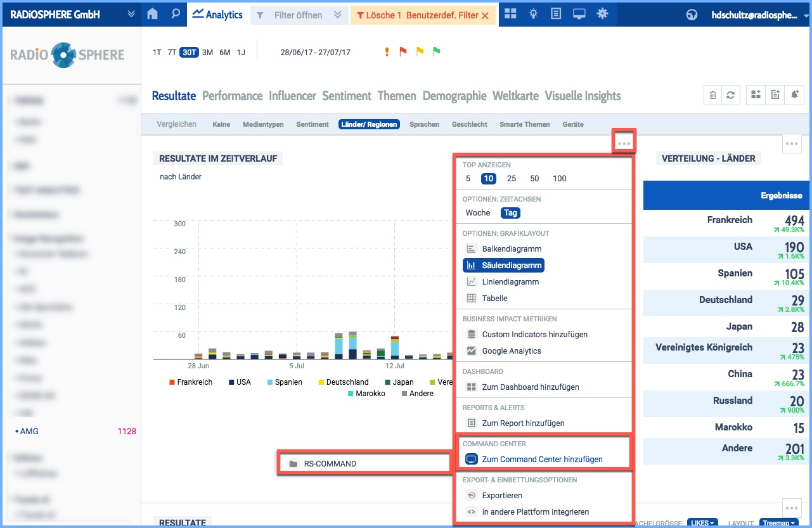Close the Benutzerdef. Filter with X
Viewport: 812px width, 528px height.
point(485,15)
